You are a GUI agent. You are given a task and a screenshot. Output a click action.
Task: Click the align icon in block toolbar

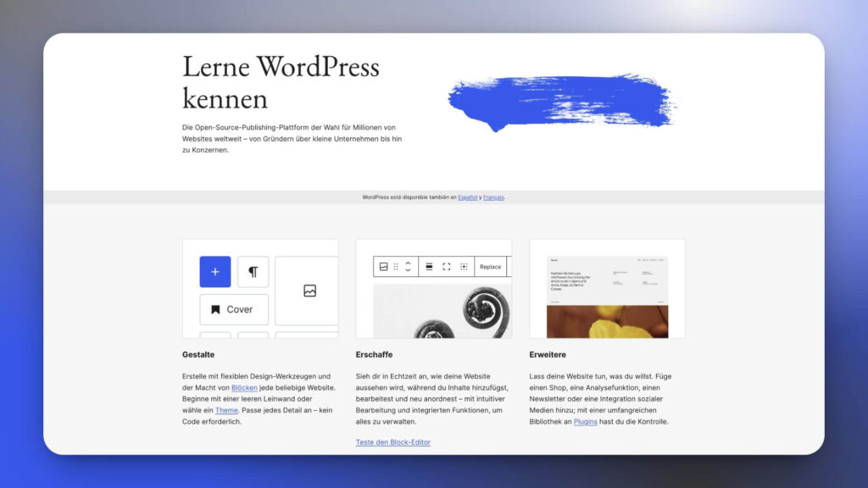[429, 267]
